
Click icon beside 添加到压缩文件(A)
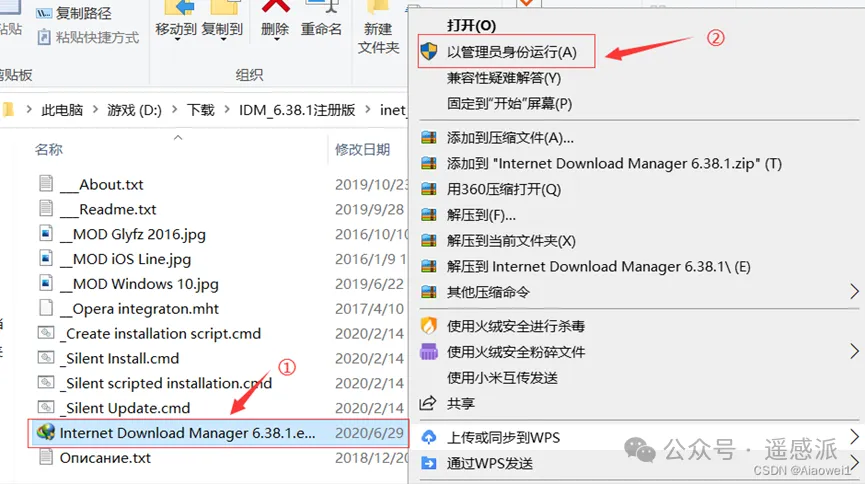[x=429, y=137]
